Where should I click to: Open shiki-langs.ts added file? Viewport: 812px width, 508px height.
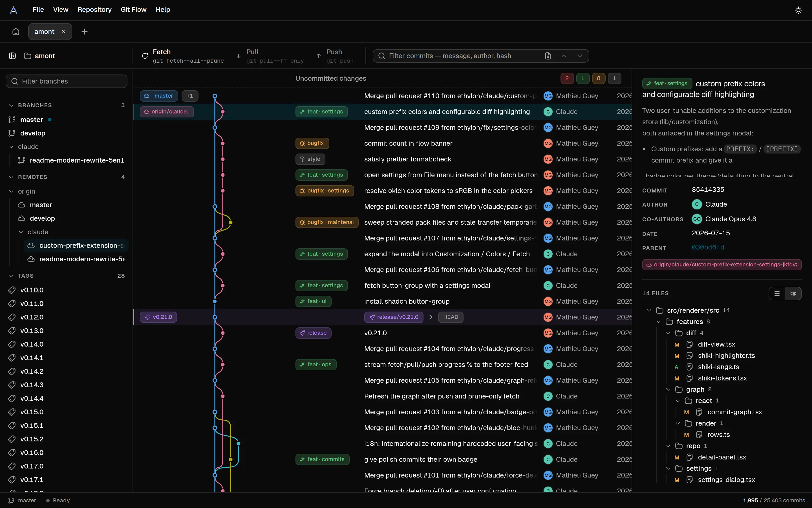(718, 367)
